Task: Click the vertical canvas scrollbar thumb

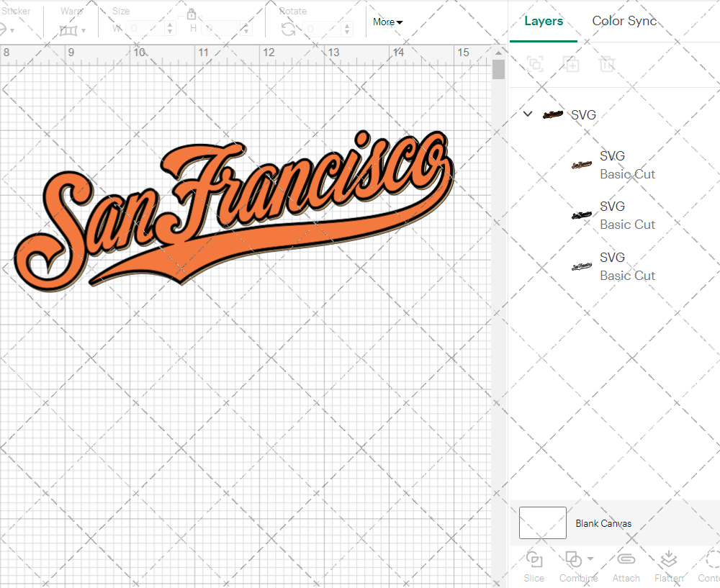Action: pyautogui.click(x=498, y=70)
